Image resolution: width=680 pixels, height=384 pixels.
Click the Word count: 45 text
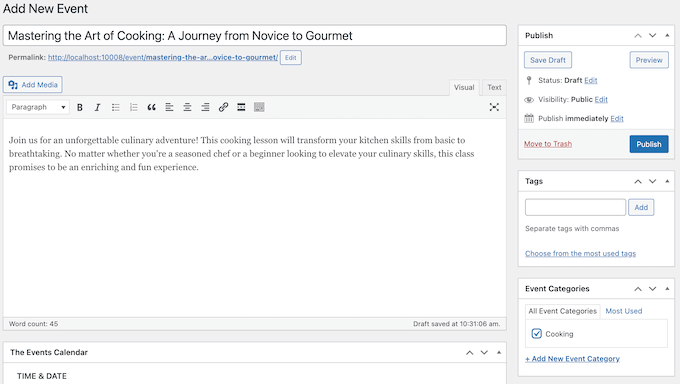click(33, 324)
